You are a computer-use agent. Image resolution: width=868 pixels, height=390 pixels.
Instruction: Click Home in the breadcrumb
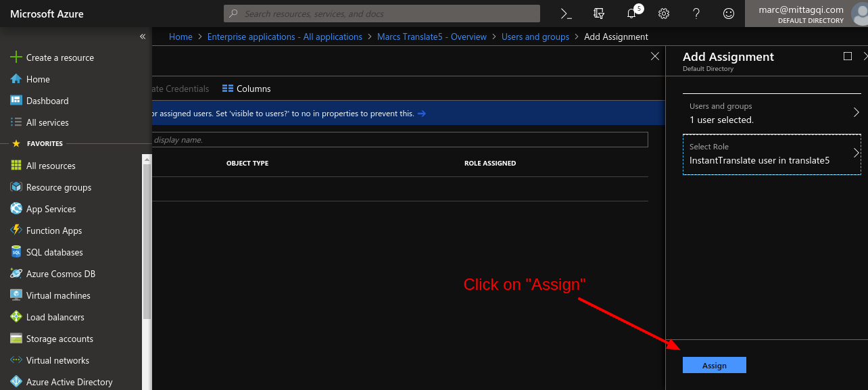180,36
